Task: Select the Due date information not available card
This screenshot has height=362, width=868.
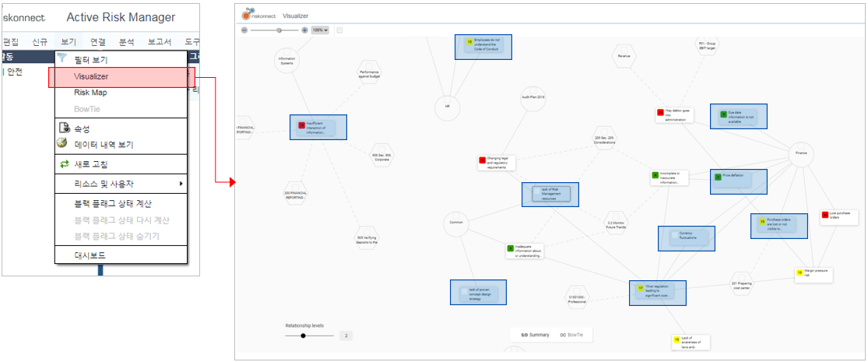Action: tap(739, 116)
